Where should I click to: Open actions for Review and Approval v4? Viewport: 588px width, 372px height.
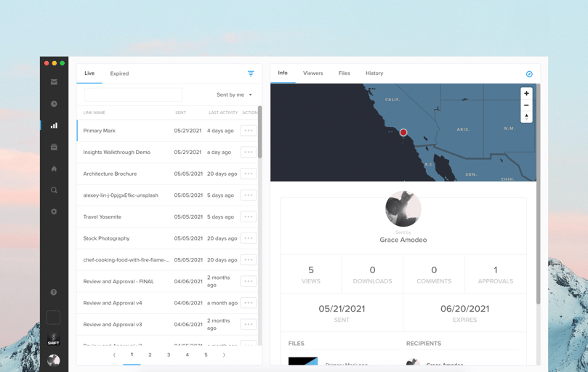tap(249, 303)
